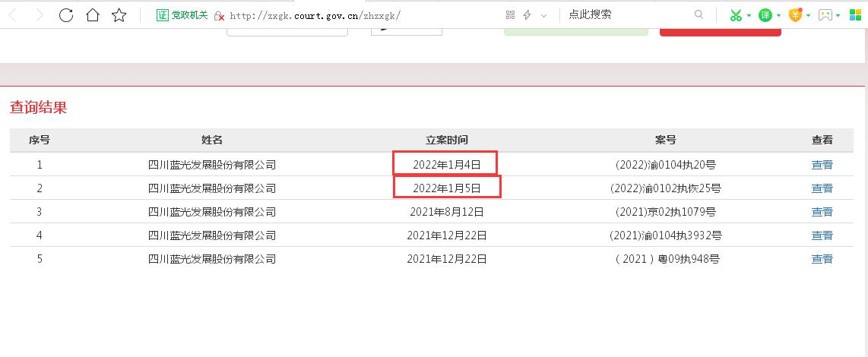Image resolution: width=868 pixels, height=357 pixels.
Task: Click the yuan shield wallet icon
Action: (x=796, y=15)
